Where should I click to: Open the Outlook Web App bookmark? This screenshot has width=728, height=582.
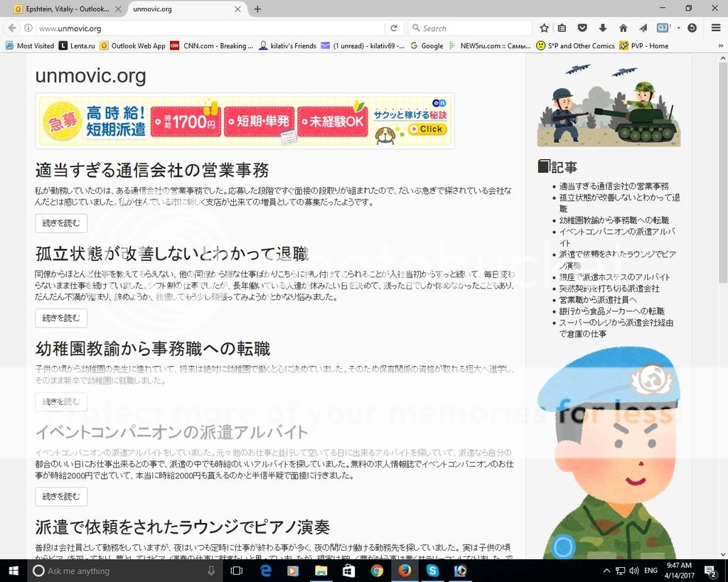coord(133,46)
